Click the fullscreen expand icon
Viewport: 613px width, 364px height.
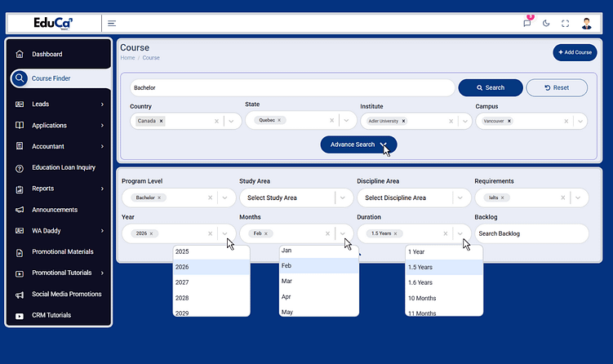[565, 24]
